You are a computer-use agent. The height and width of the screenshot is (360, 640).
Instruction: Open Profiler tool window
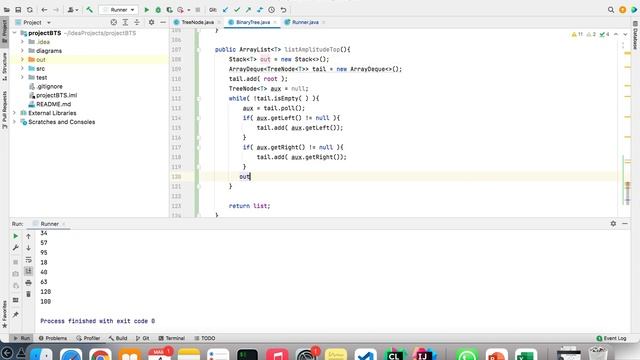[88, 338]
